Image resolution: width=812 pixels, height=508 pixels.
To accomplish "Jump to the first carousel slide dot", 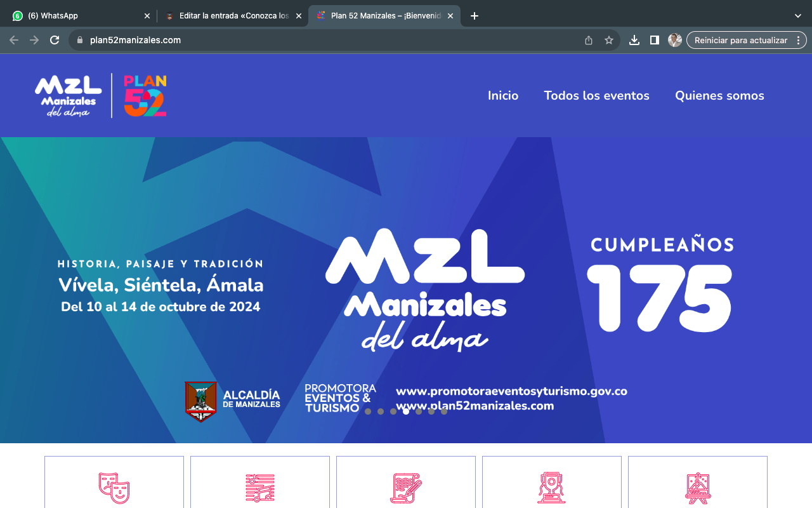I will coord(368,411).
